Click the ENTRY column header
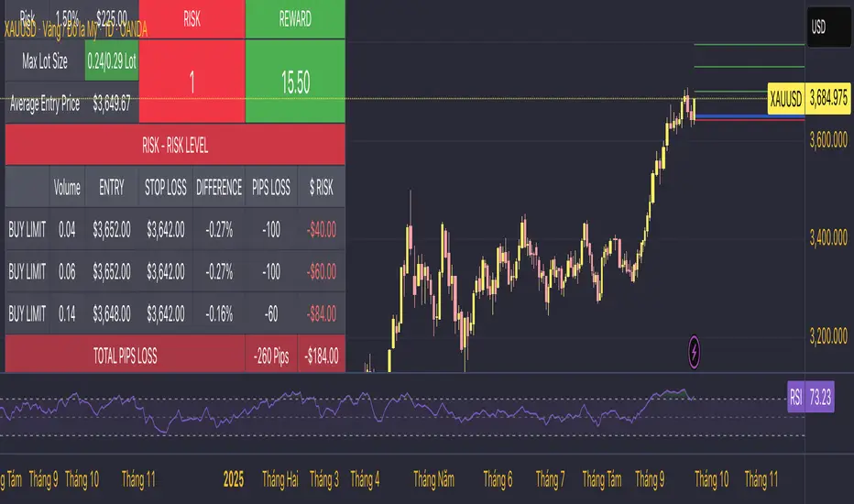Screen dimensions: 854x504 (112, 188)
